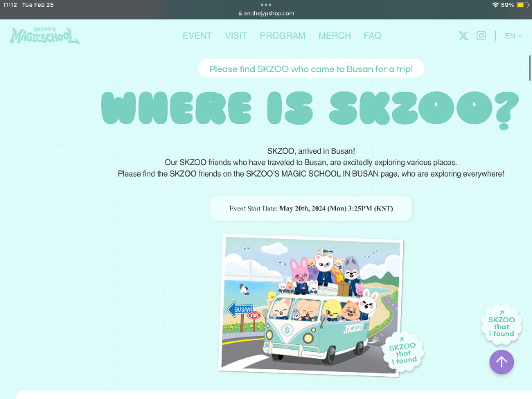Expand the EN language dropdown
The width and height of the screenshot is (532, 399).
coord(513,35)
